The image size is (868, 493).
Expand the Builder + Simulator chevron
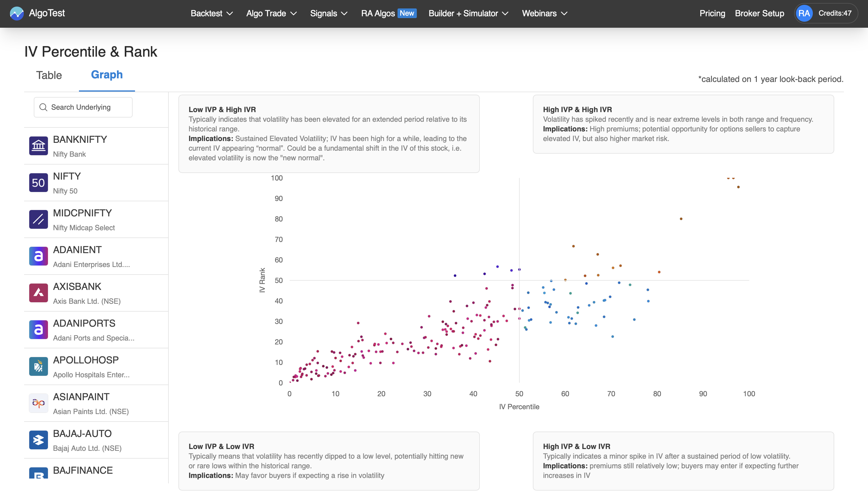coord(505,14)
